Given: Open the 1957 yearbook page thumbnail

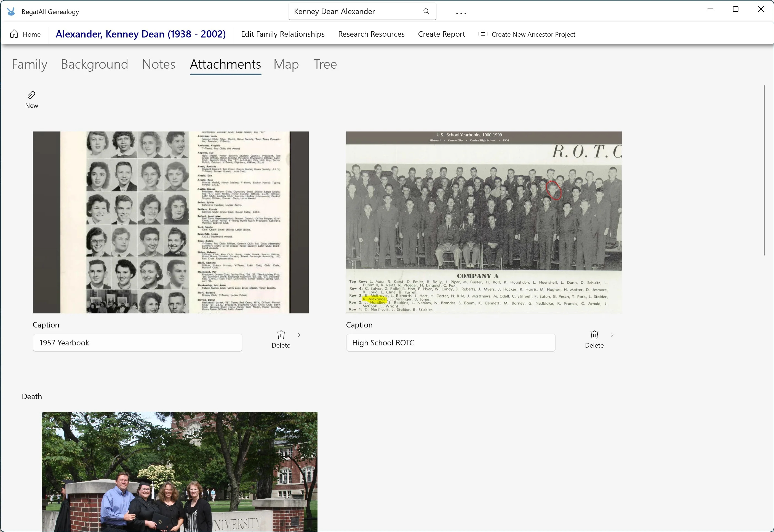Looking at the screenshot, I should tap(170, 222).
